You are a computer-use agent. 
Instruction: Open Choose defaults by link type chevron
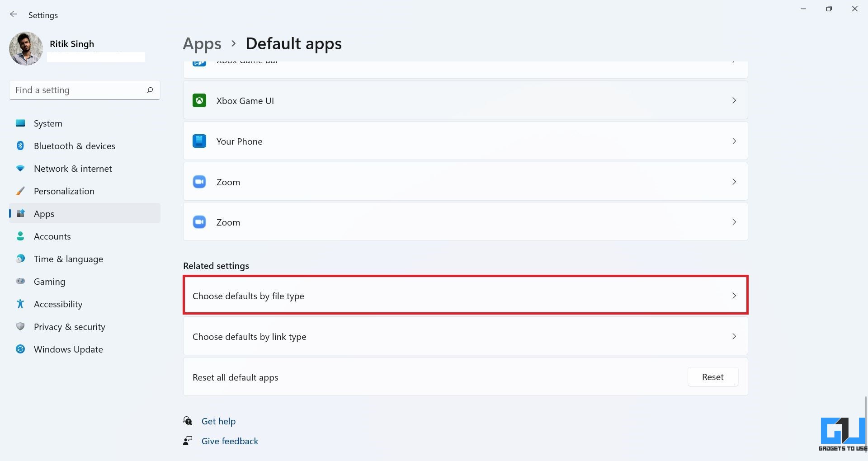coord(734,336)
